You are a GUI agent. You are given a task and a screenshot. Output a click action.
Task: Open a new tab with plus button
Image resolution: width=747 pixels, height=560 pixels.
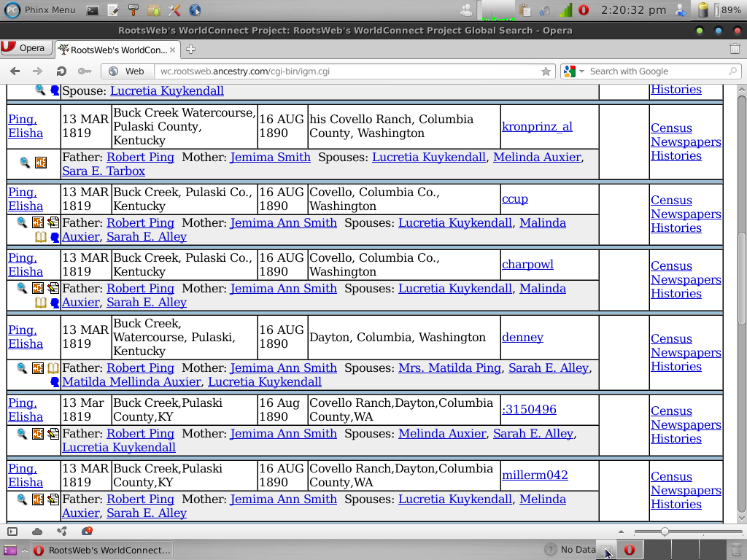click(190, 49)
